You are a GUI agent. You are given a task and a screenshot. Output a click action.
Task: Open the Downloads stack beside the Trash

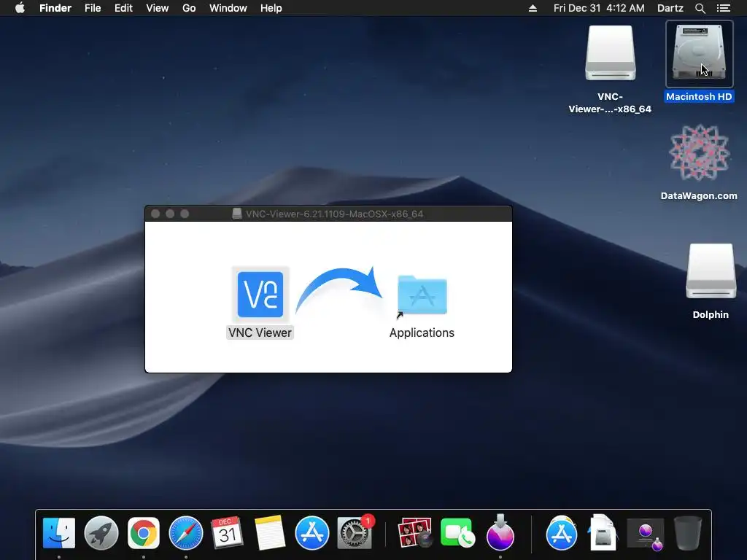[646, 534]
